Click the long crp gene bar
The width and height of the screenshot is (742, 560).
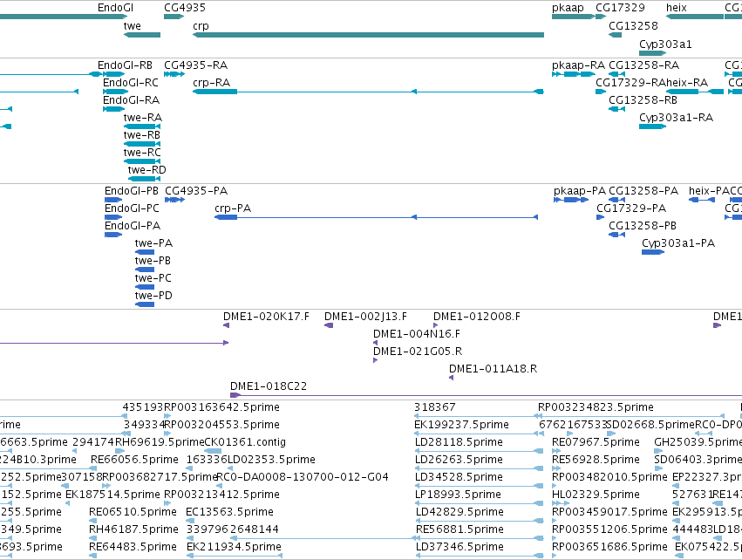click(368, 35)
